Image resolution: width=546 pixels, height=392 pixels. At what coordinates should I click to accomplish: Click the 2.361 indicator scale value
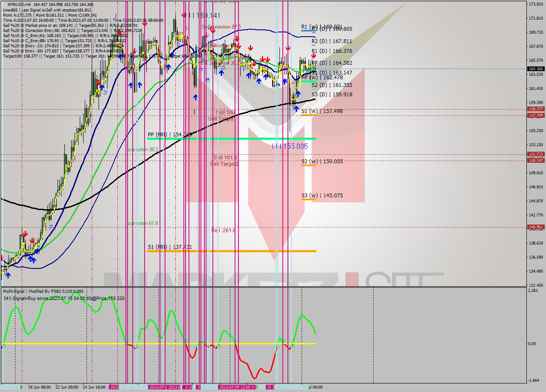(x=533, y=291)
